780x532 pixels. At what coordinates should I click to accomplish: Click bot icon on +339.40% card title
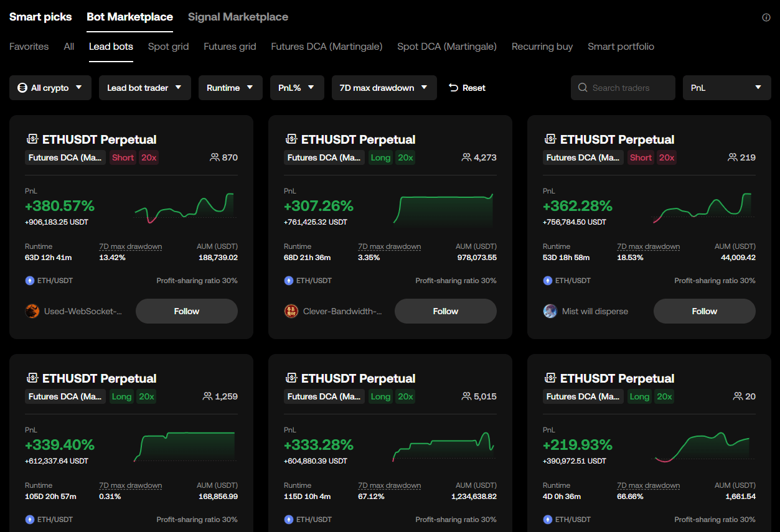tap(32, 378)
